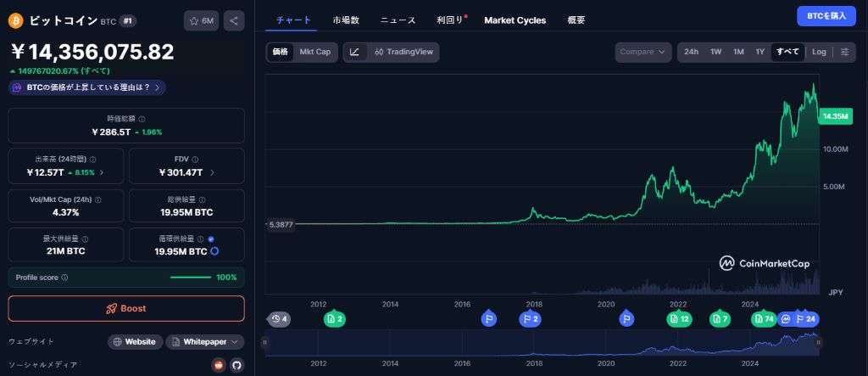The height and width of the screenshot is (376, 868).
Task: Set chart range to 1Y
Action: click(x=760, y=52)
